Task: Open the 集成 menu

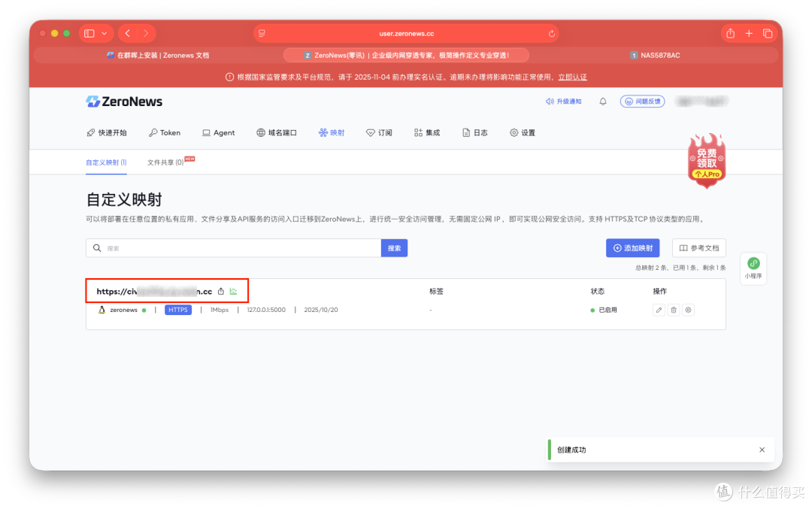Action: tap(427, 132)
